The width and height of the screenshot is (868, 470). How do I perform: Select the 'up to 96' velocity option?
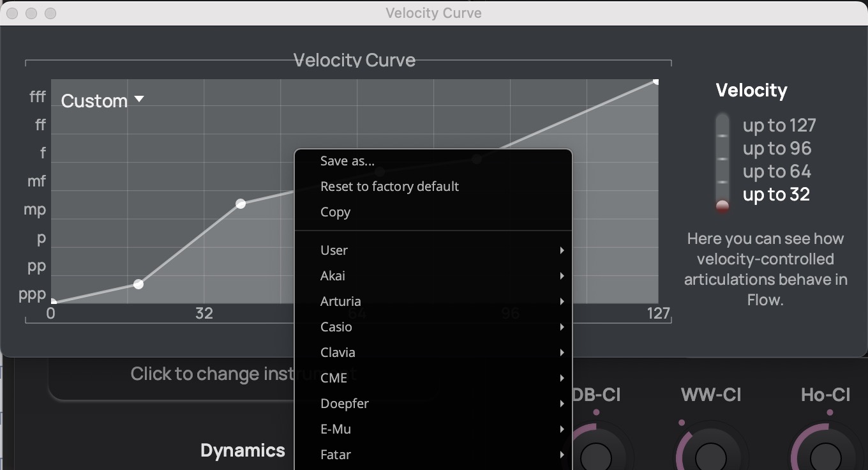tap(777, 148)
